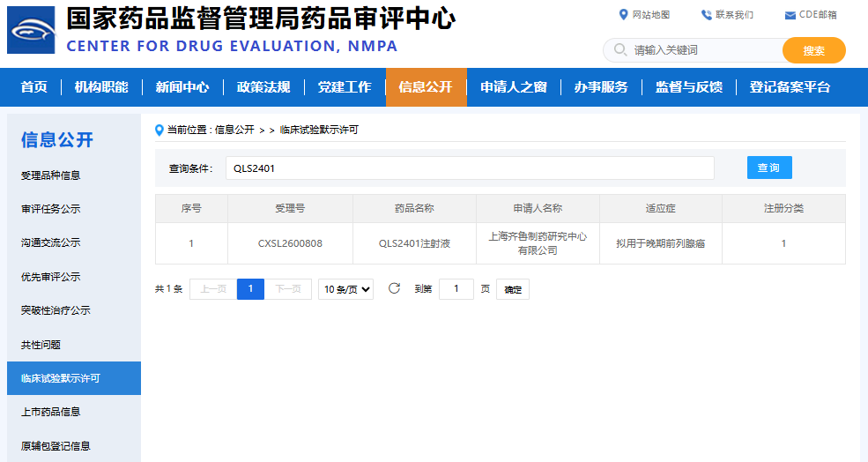Click the 序号 column header
This screenshot has width=868, height=462.
click(x=191, y=209)
